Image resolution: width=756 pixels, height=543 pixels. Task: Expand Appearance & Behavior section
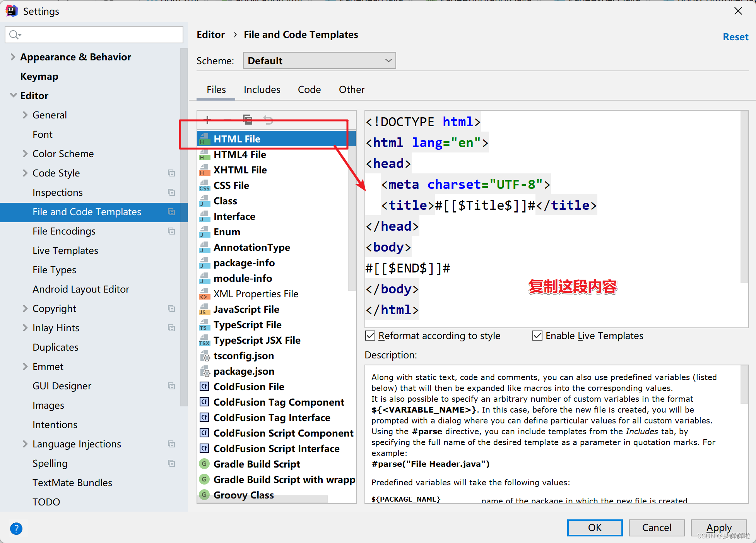(13, 57)
